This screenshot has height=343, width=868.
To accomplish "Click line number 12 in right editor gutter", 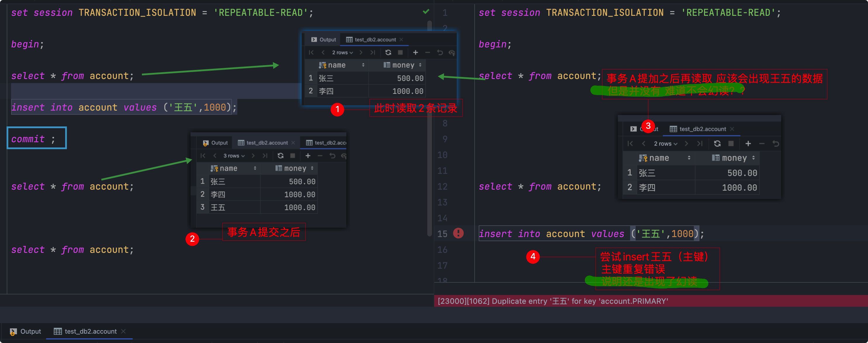I will pos(442,186).
